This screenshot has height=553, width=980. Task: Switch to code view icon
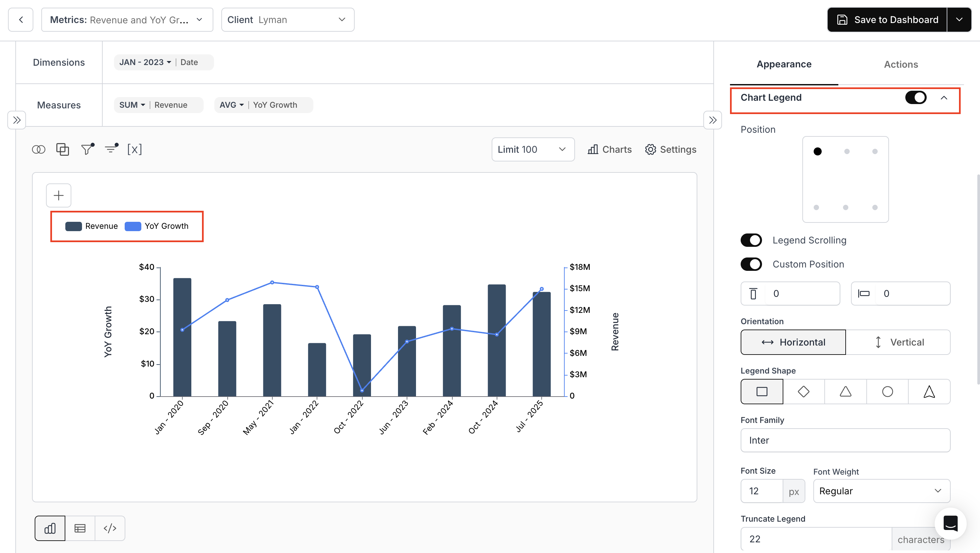(110, 528)
